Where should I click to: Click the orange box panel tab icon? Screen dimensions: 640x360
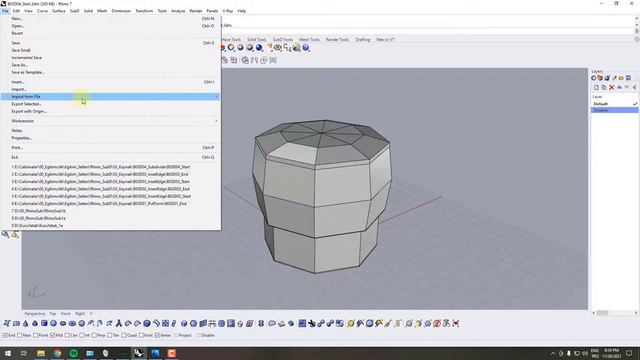600,78
